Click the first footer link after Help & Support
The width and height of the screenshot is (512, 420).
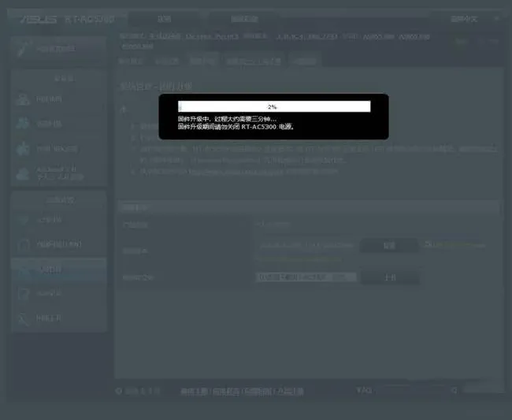click(x=195, y=392)
